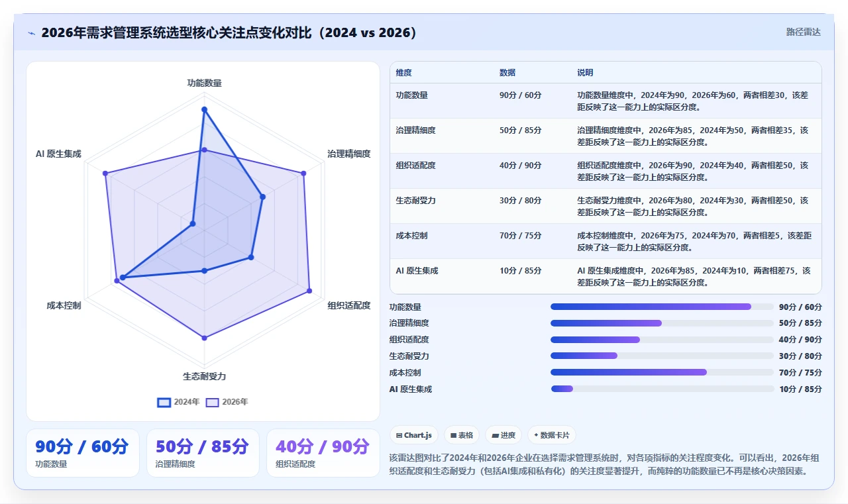
Task: Click the 70分 / 75分 table cell
Action: pos(521,236)
